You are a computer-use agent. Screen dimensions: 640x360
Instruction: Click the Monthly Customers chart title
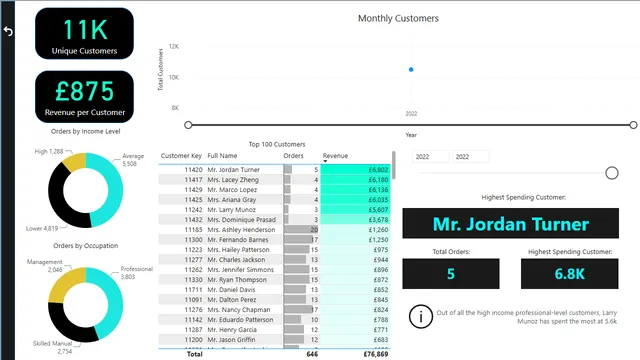[x=398, y=18]
